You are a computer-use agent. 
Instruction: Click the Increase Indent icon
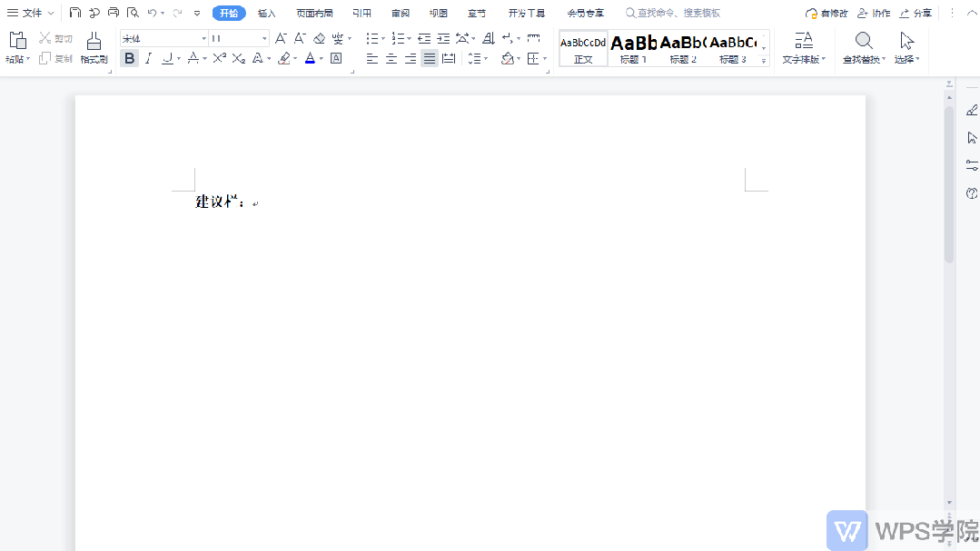(444, 39)
